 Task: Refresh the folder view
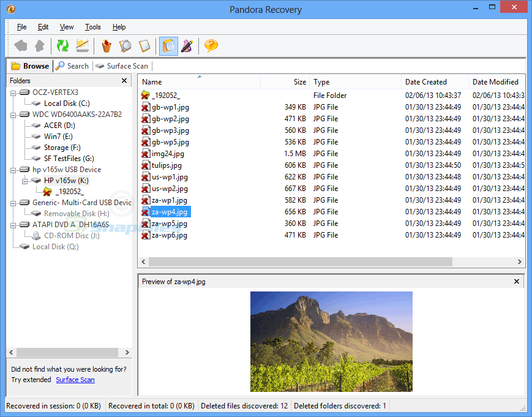(61, 46)
